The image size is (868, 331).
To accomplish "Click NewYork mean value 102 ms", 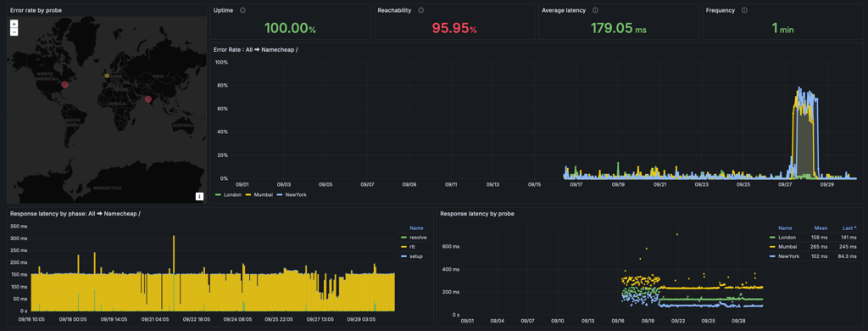I will click(820, 256).
